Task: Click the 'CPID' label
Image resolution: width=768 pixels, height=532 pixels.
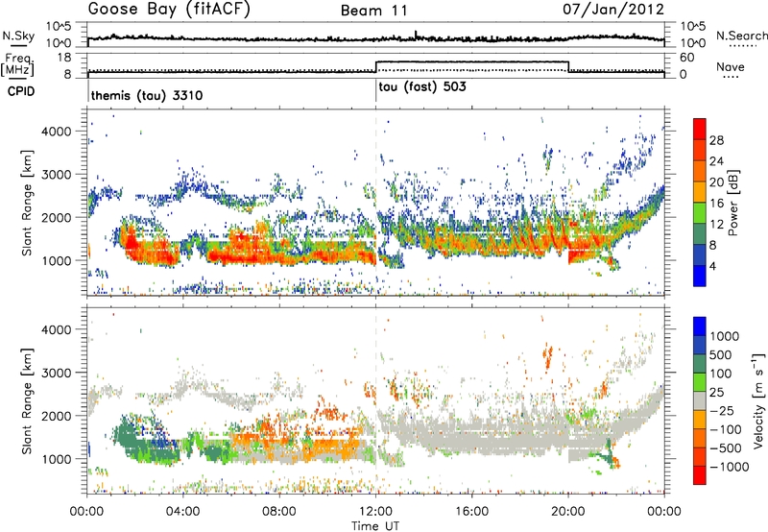Action: point(21,91)
